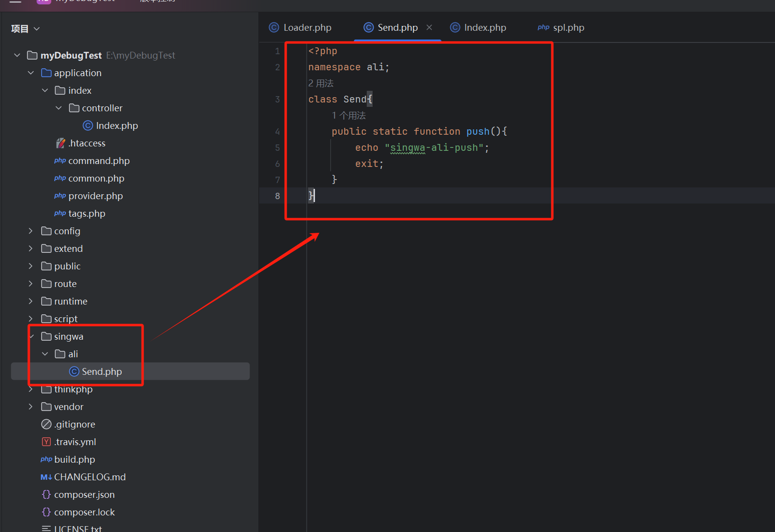775x532 pixels.
Task: Click the build.php PHP file icon
Action: click(x=46, y=460)
